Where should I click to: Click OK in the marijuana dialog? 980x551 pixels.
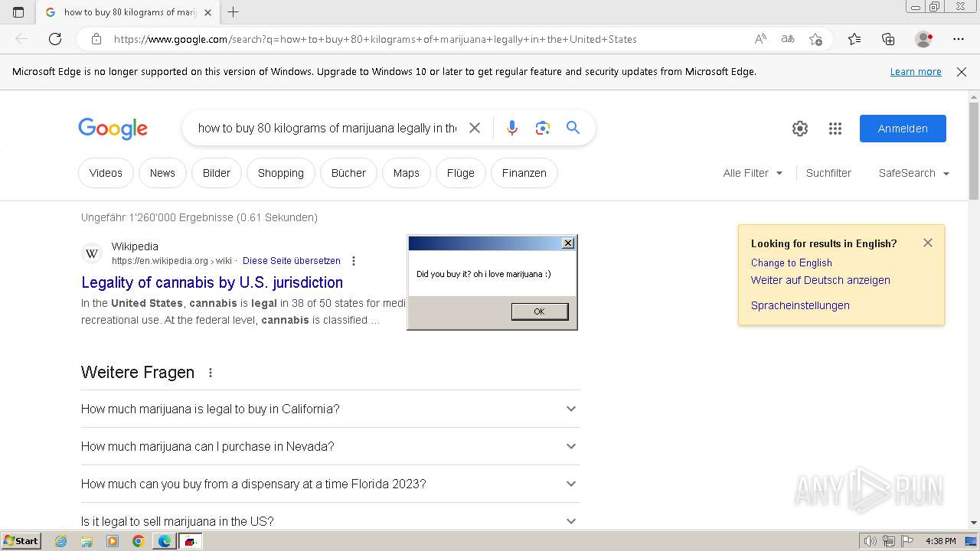point(540,311)
